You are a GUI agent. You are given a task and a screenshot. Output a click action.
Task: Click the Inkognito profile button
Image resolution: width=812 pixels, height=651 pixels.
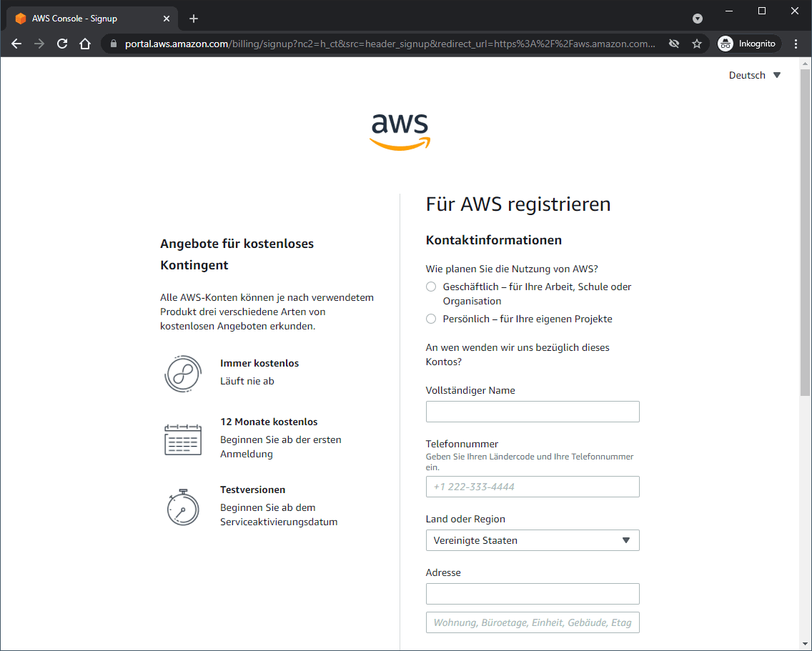(749, 44)
